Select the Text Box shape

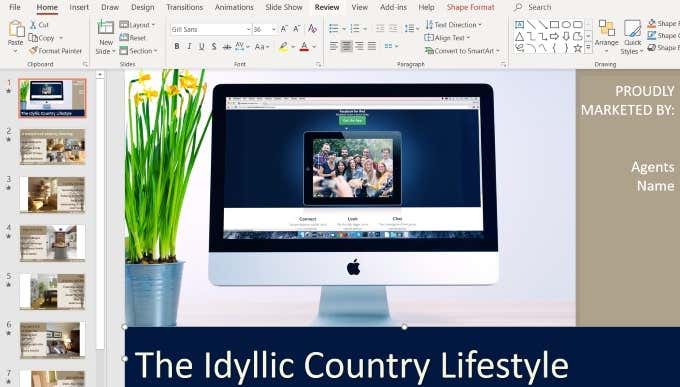(519, 25)
